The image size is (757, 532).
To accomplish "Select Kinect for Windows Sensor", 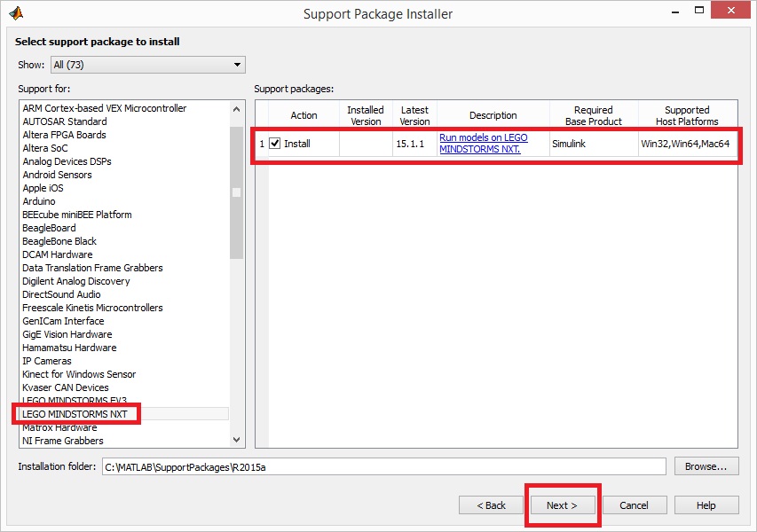I will (79, 374).
